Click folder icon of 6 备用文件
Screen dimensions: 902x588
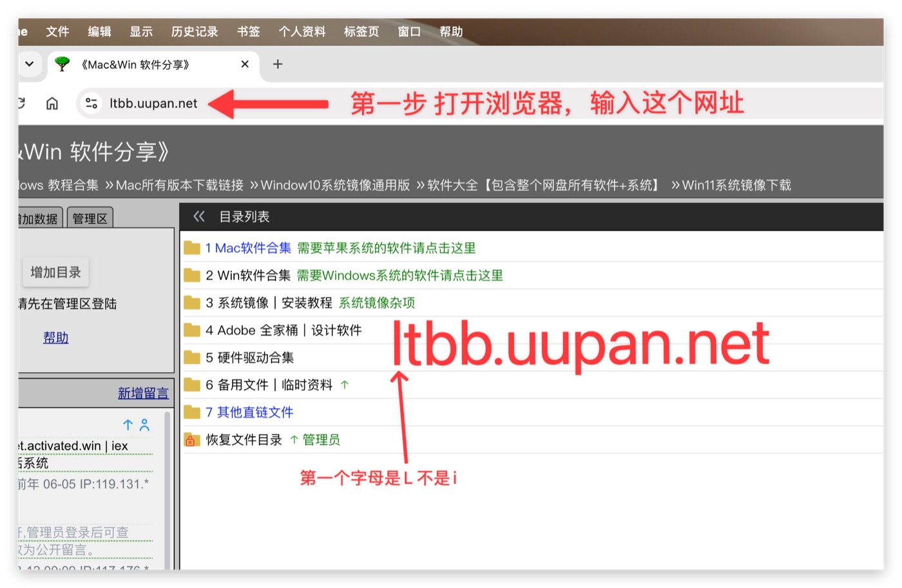[x=192, y=385]
